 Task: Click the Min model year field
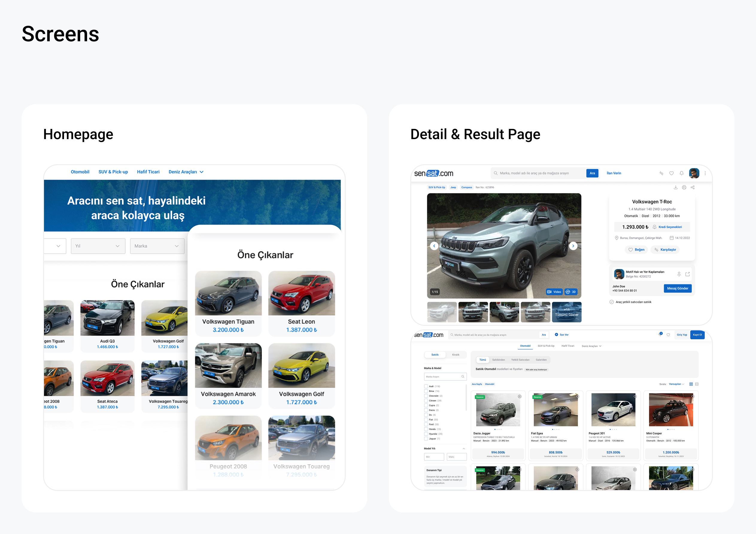tap(434, 457)
